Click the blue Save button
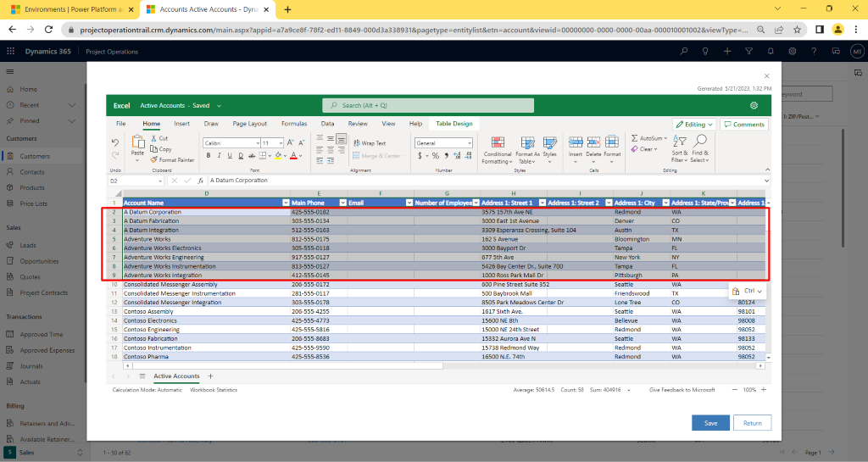 pyautogui.click(x=710, y=423)
